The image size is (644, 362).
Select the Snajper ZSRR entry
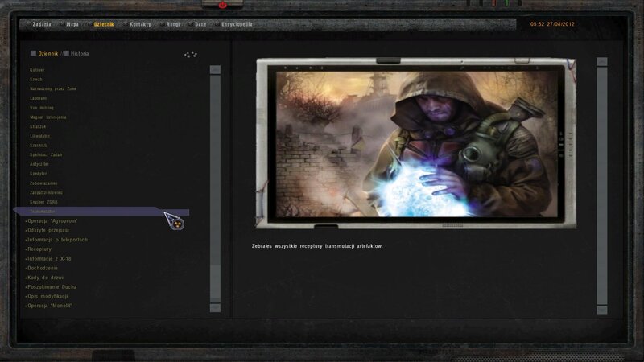[43, 202]
